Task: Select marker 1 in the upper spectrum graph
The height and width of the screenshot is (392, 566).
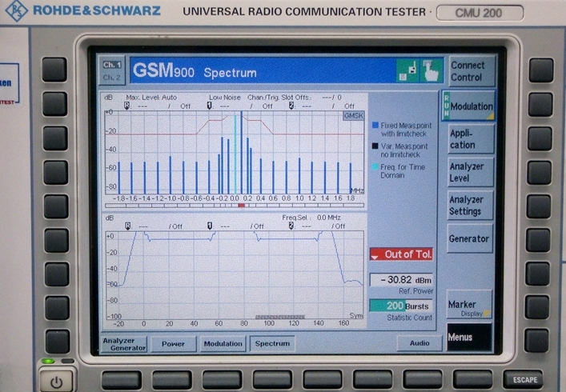Action: [x=209, y=106]
